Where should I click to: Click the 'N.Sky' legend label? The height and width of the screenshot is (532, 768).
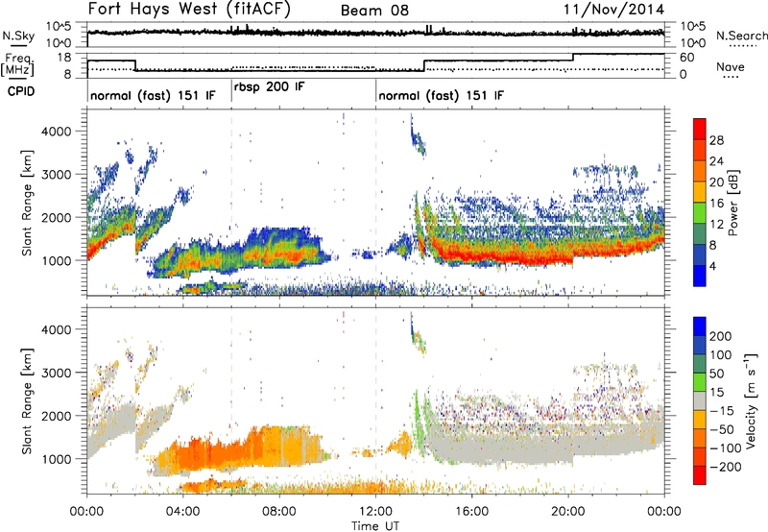[x=18, y=36]
